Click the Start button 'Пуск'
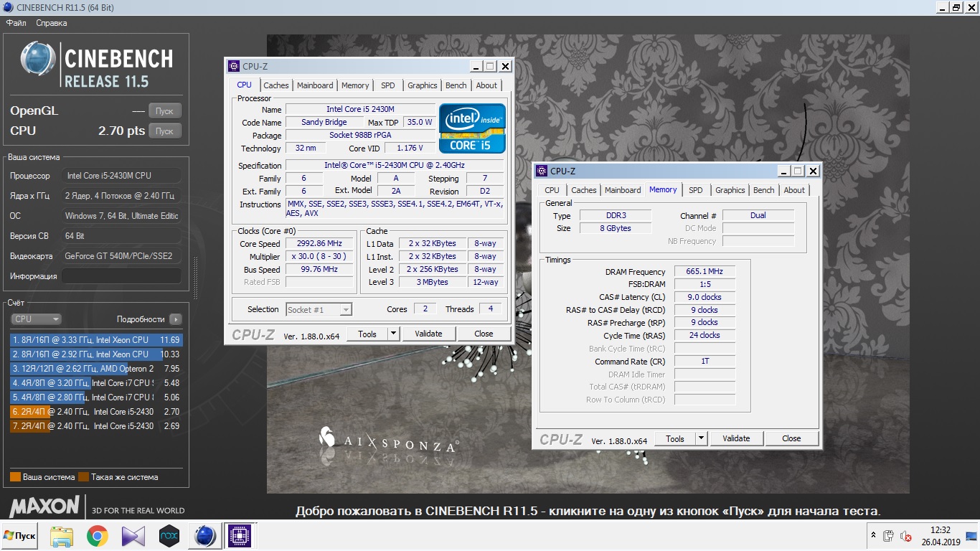The image size is (980, 551). (20, 536)
